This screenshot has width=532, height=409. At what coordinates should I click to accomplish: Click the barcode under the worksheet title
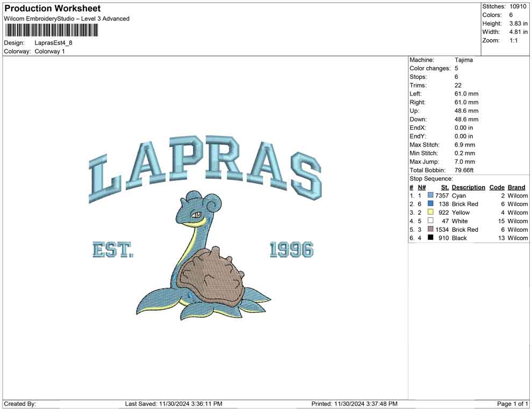coord(51,31)
